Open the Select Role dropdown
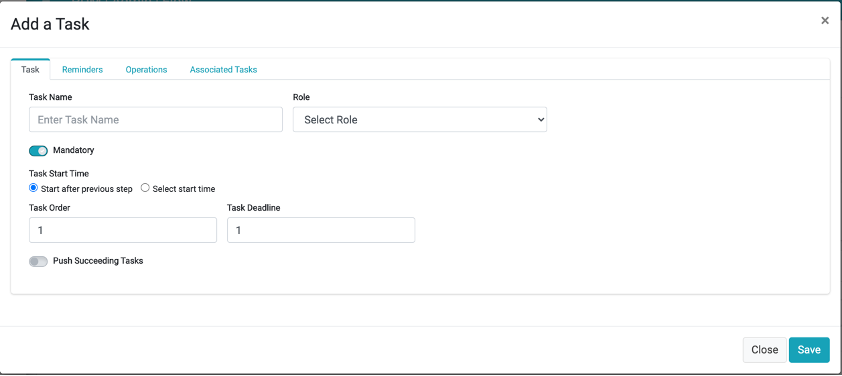The image size is (842, 376). coord(419,119)
